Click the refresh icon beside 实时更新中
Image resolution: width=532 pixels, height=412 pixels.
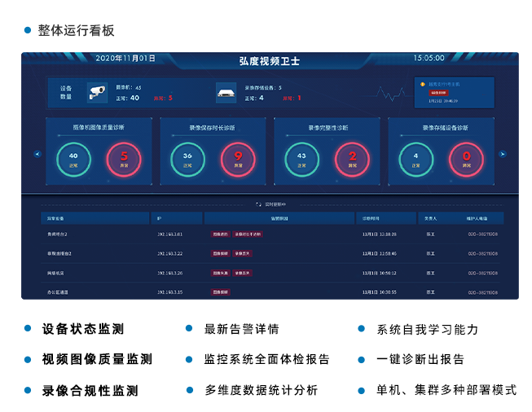(258, 204)
